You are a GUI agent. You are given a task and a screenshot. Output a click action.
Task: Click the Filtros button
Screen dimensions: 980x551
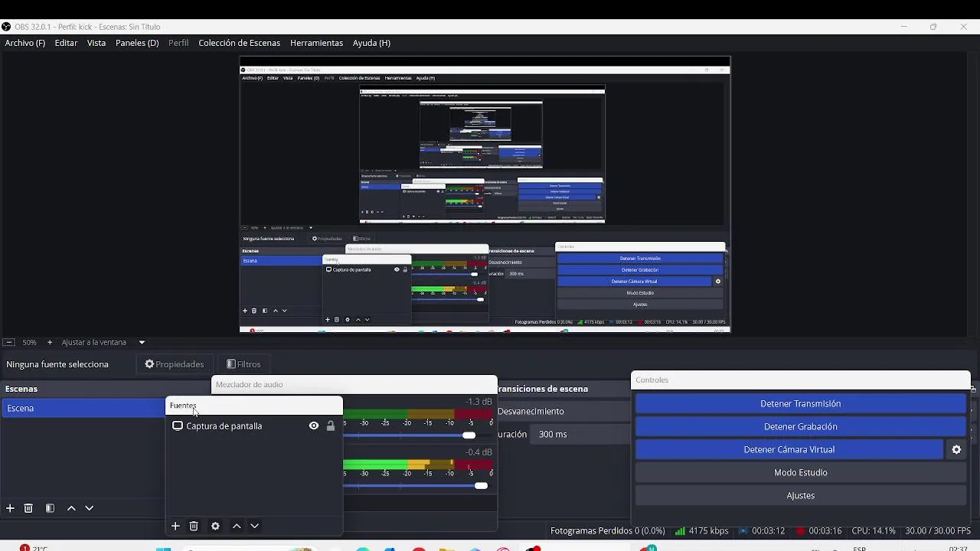tap(243, 364)
